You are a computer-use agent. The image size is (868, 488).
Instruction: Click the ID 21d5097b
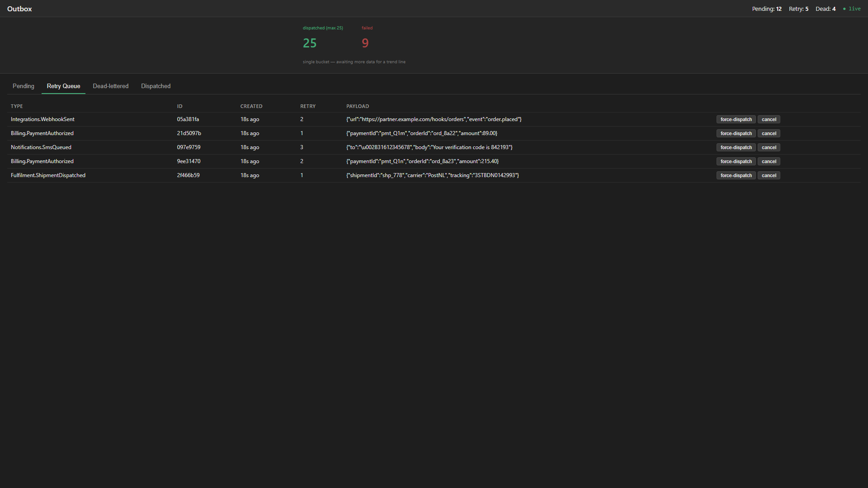click(x=189, y=133)
